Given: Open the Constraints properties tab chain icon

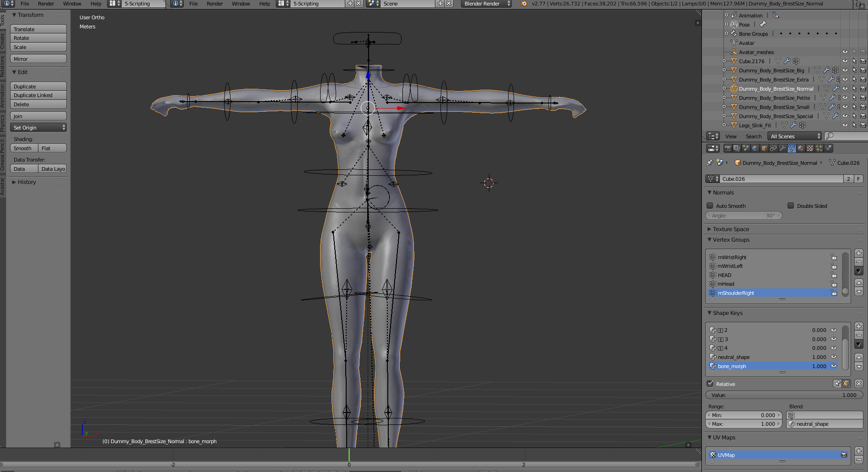Looking at the screenshot, I should coord(773,148).
